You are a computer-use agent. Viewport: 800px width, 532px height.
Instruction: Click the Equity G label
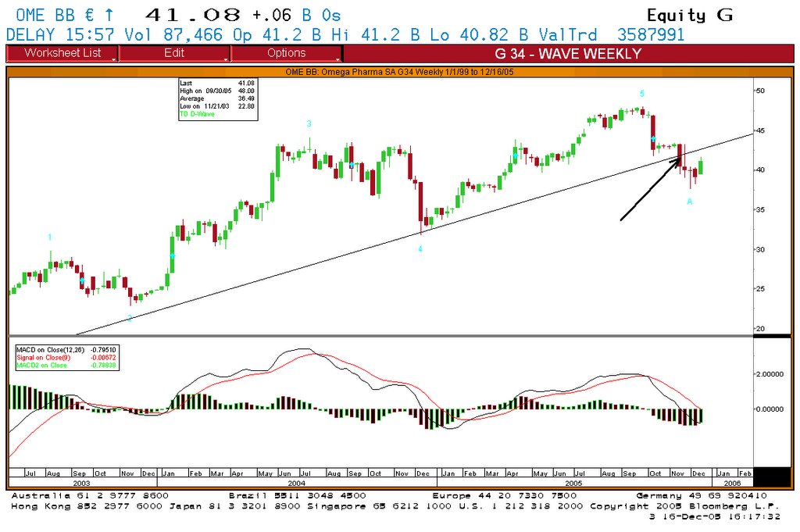pos(690,16)
